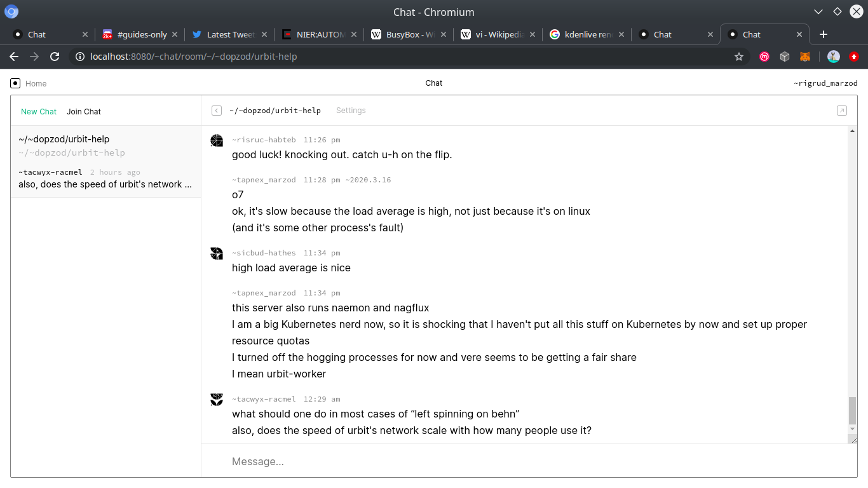
Task: Click New Chat in sidebar
Action: click(39, 112)
